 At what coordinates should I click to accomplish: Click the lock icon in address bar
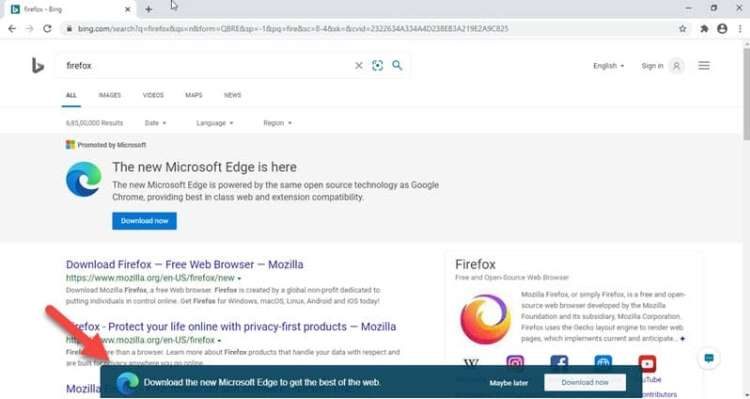[69, 29]
